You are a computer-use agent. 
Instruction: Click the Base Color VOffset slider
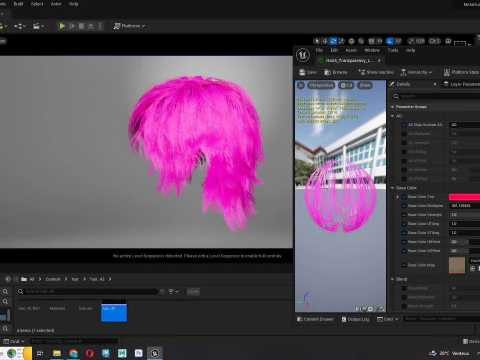click(x=464, y=251)
